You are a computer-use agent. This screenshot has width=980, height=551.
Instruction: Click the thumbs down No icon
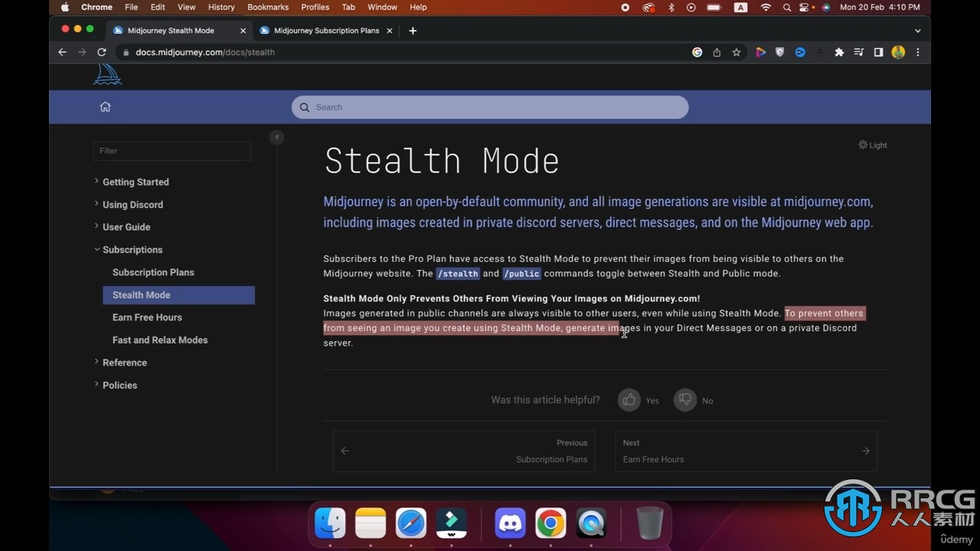click(685, 399)
